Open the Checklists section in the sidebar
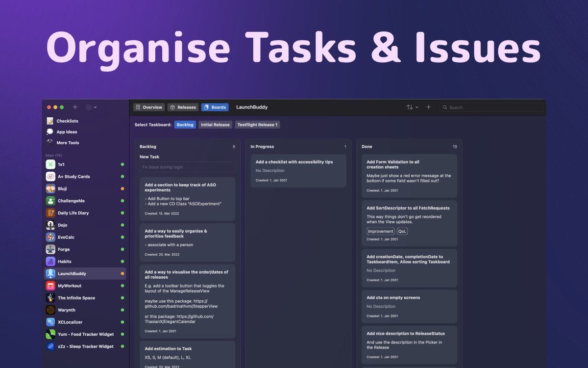 [67, 121]
